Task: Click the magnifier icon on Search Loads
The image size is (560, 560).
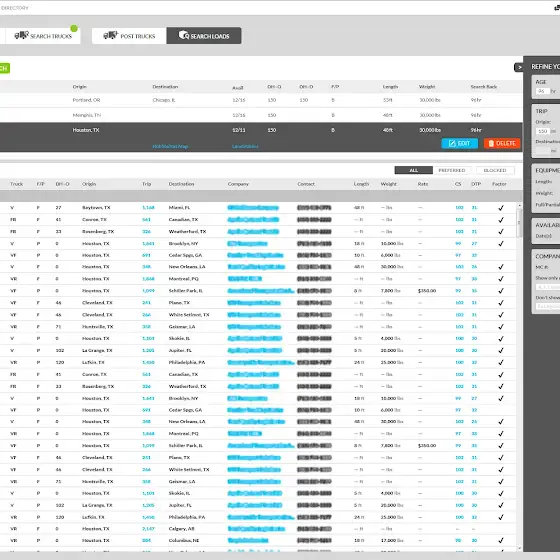Action: point(184,35)
